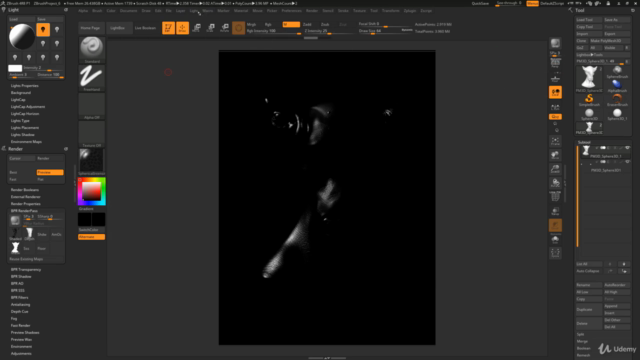Toggle the Local symmetry orange icon

point(555,92)
